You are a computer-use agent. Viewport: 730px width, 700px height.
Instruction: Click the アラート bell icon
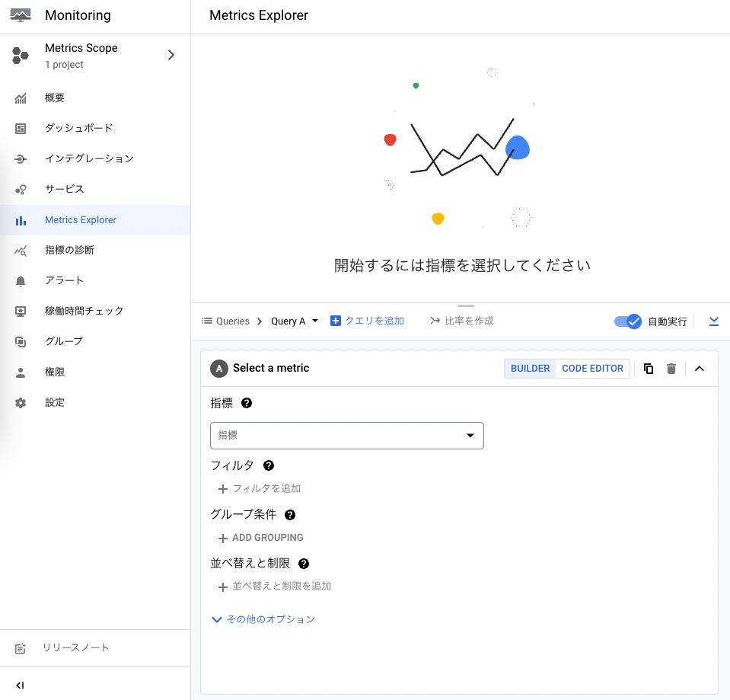[x=21, y=281]
